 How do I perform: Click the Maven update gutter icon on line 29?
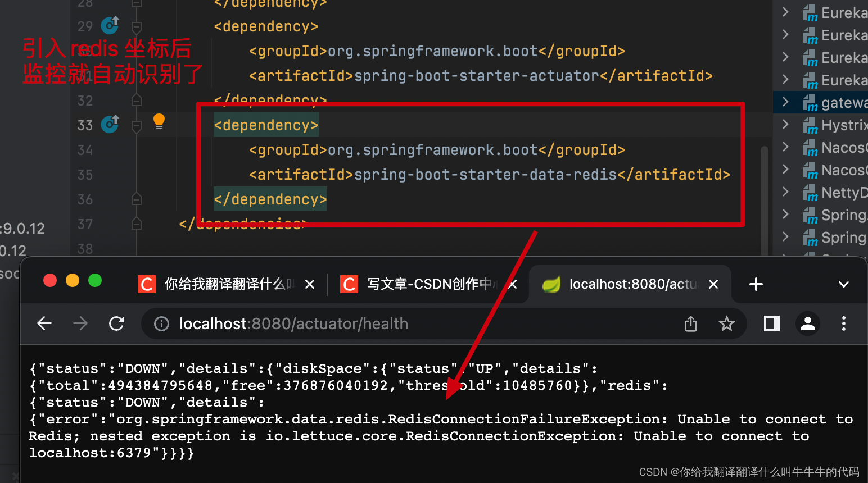[110, 25]
